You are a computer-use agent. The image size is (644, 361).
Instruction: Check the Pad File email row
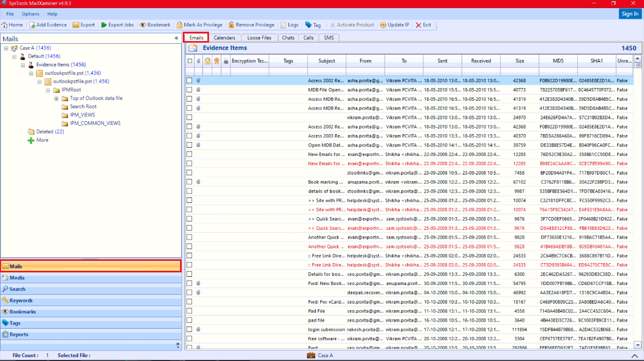189,311
